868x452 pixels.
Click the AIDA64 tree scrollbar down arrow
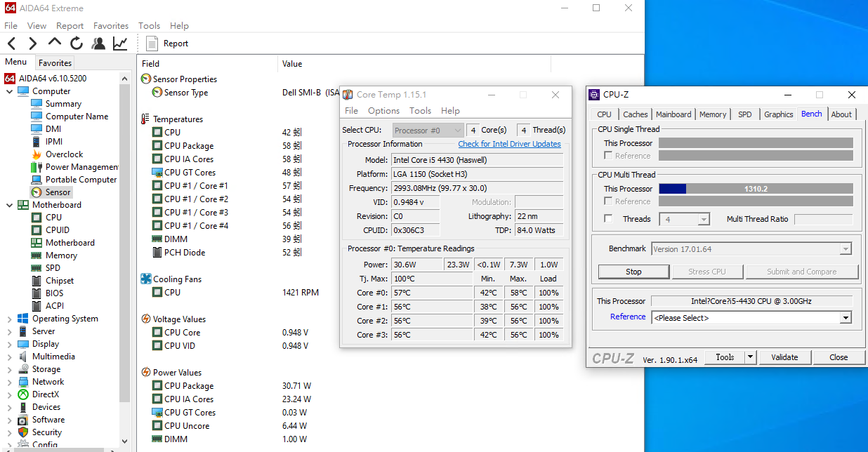(125, 441)
